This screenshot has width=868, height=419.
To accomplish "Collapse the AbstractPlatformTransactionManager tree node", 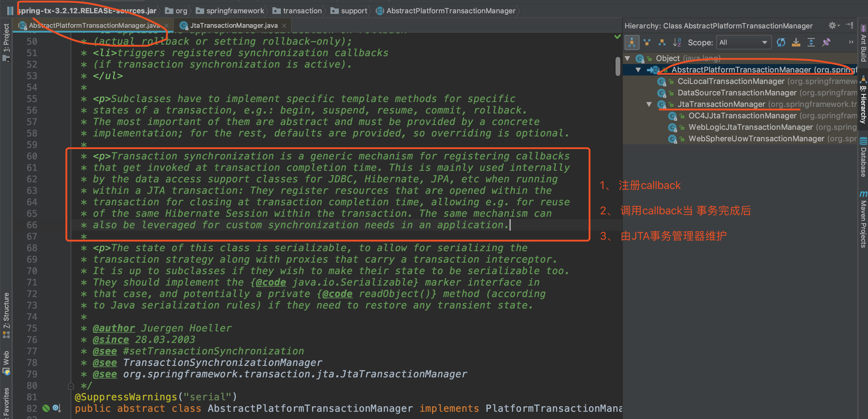I will (638, 70).
